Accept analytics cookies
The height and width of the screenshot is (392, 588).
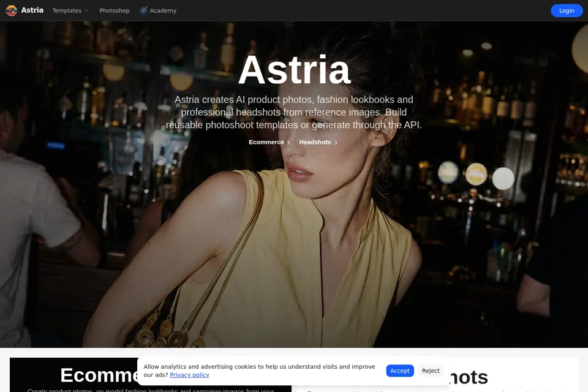click(x=400, y=371)
